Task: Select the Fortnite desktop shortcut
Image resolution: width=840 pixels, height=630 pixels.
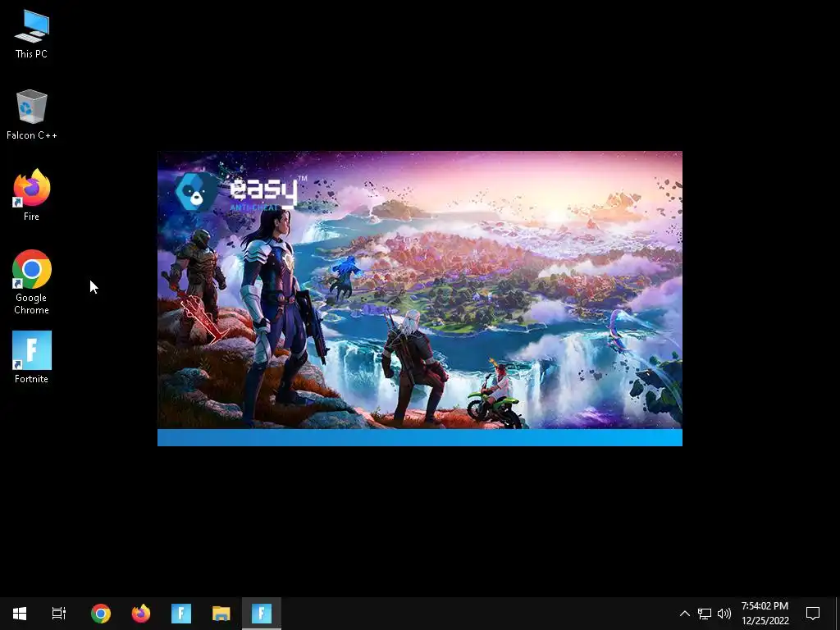Action: click(32, 358)
